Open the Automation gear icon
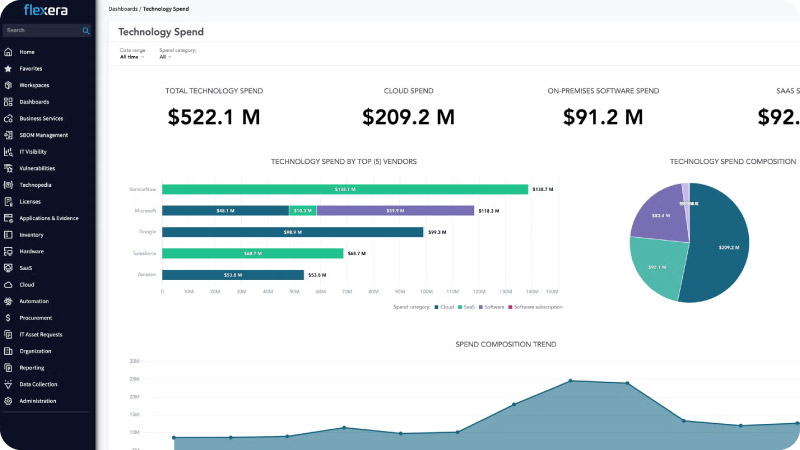 pos(8,301)
